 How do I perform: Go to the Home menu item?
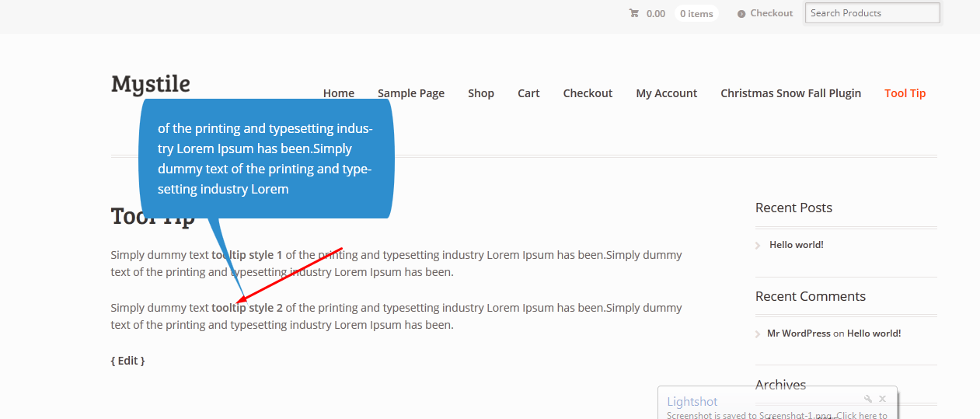(339, 93)
